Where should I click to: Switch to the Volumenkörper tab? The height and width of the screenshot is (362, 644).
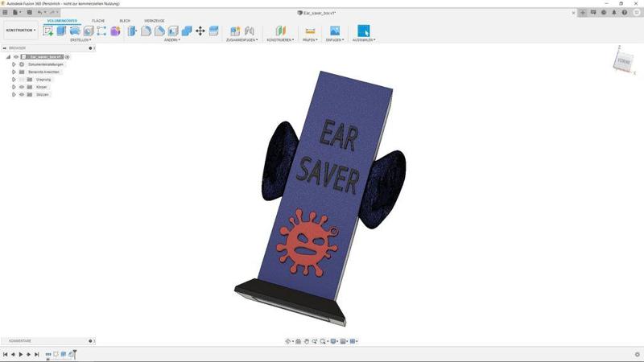(x=62, y=21)
